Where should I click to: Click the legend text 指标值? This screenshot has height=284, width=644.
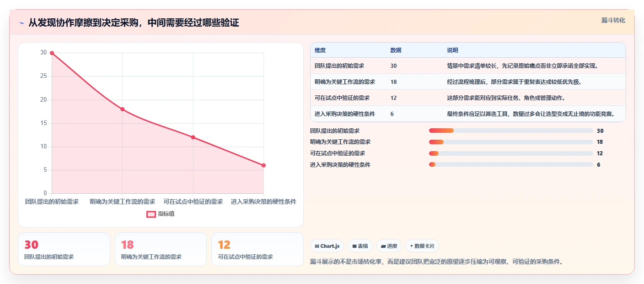(x=166, y=214)
